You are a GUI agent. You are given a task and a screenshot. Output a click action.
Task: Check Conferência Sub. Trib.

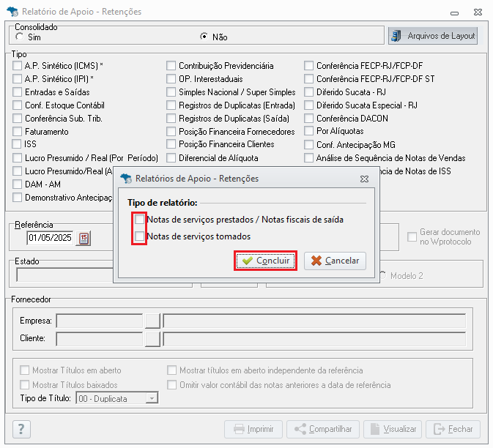(17, 119)
